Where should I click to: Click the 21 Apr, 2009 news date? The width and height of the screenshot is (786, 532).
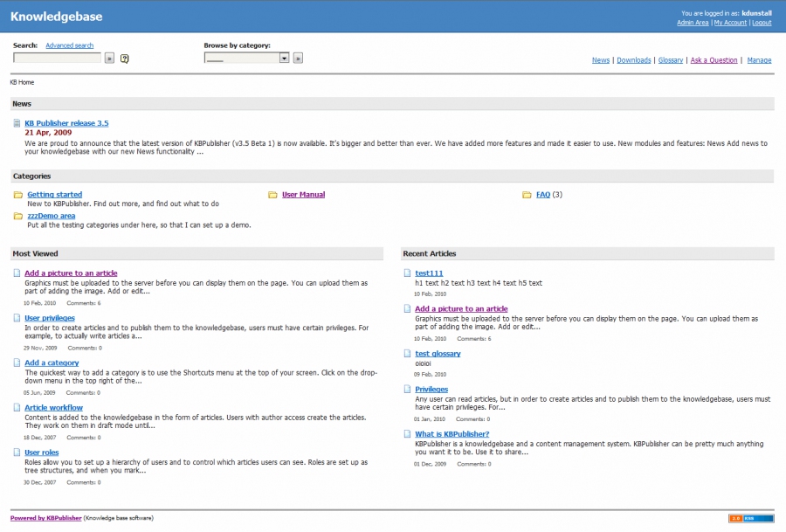pos(48,133)
